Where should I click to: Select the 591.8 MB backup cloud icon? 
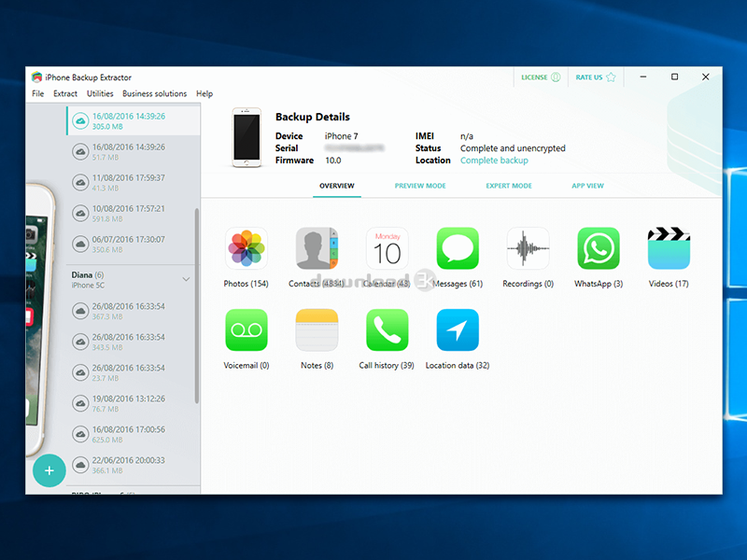(x=80, y=214)
